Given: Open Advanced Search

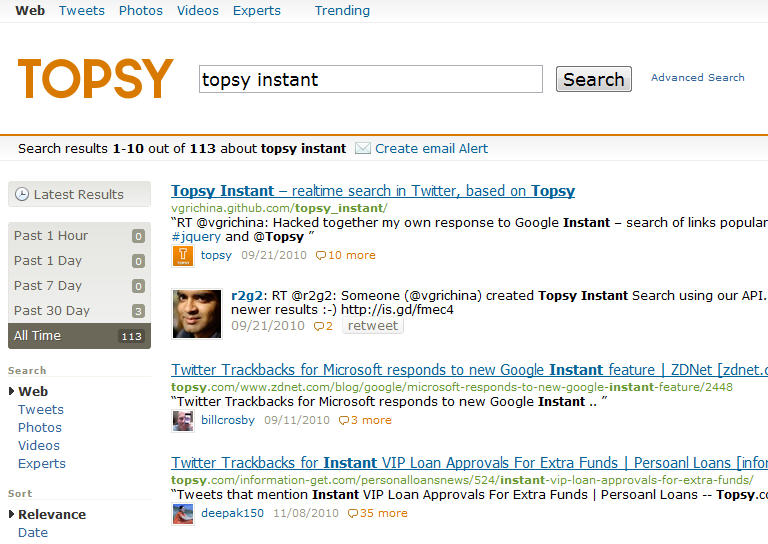Looking at the screenshot, I should (697, 77).
